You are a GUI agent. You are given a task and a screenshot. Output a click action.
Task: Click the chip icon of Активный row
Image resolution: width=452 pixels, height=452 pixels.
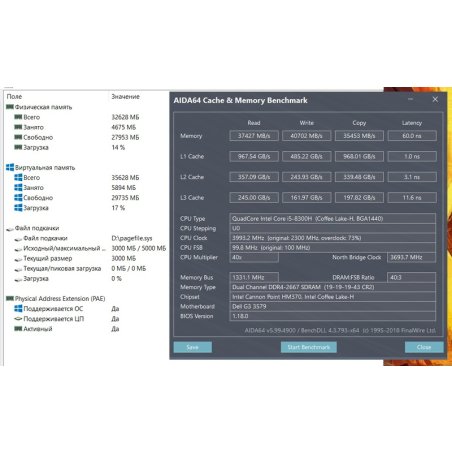(18, 329)
